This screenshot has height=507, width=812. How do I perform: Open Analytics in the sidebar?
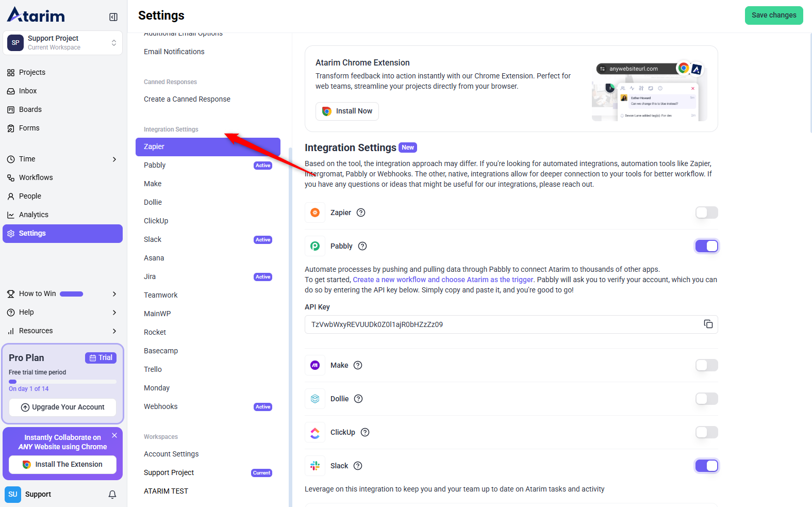click(x=34, y=215)
